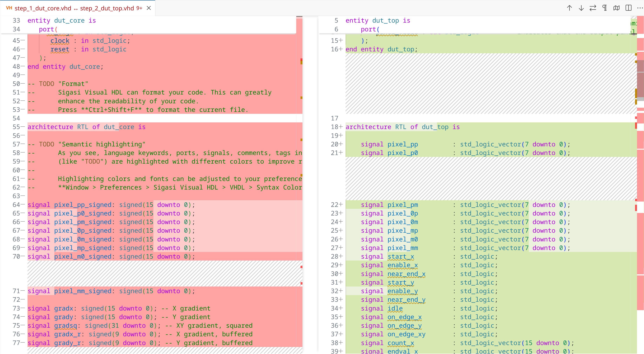Go to next change arrow

[x=581, y=8]
